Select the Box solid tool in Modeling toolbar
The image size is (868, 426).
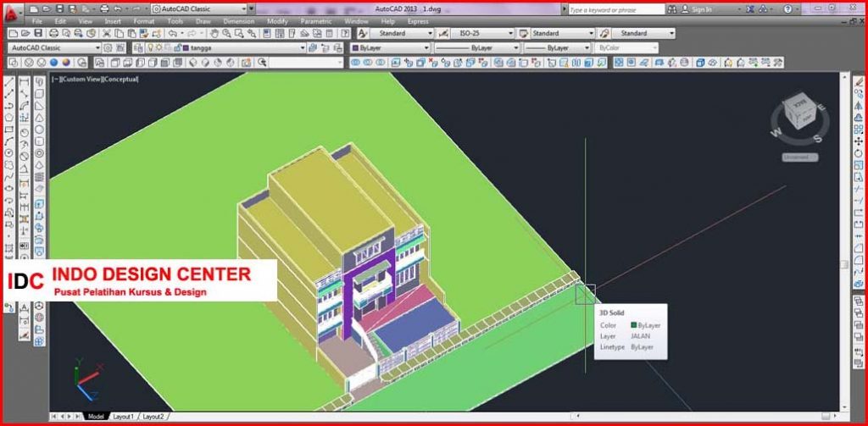coord(39,93)
